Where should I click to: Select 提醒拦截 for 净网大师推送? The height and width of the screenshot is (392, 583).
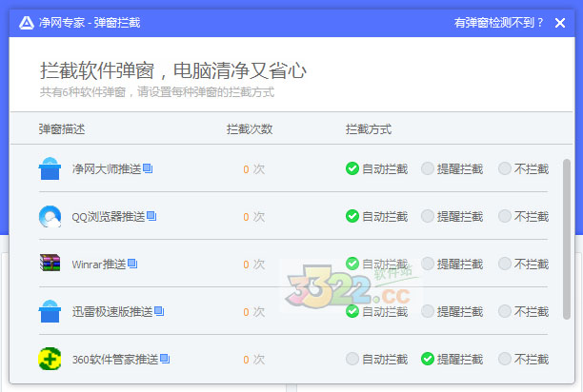[452, 169]
